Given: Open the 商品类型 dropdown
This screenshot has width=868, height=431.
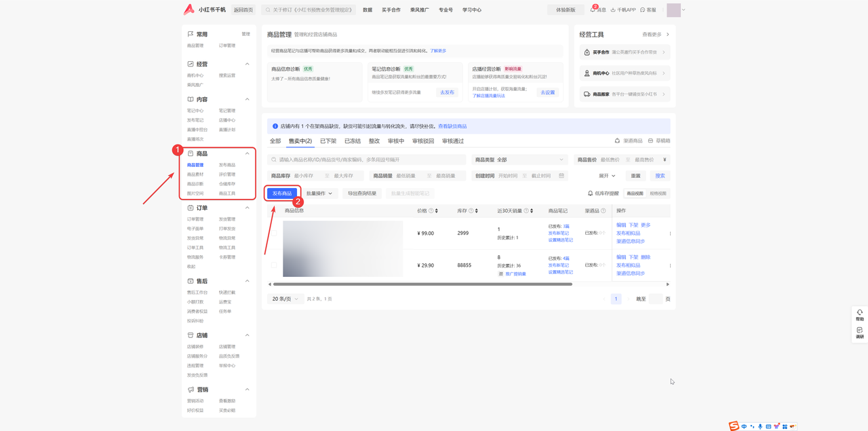Looking at the screenshot, I should point(519,160).
